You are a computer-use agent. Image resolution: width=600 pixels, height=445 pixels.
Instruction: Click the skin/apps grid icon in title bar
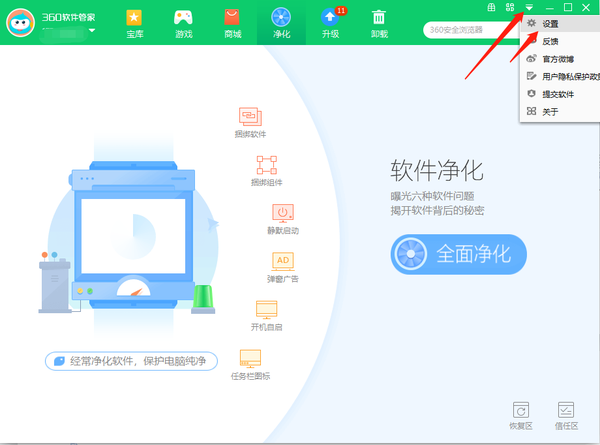click(x=510, y=7)
